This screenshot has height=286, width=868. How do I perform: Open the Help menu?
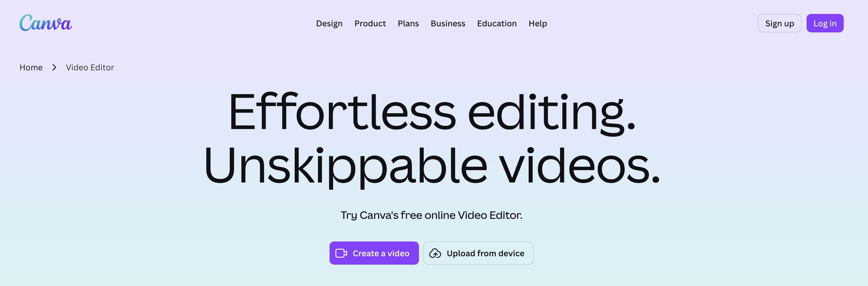[537, 23]
